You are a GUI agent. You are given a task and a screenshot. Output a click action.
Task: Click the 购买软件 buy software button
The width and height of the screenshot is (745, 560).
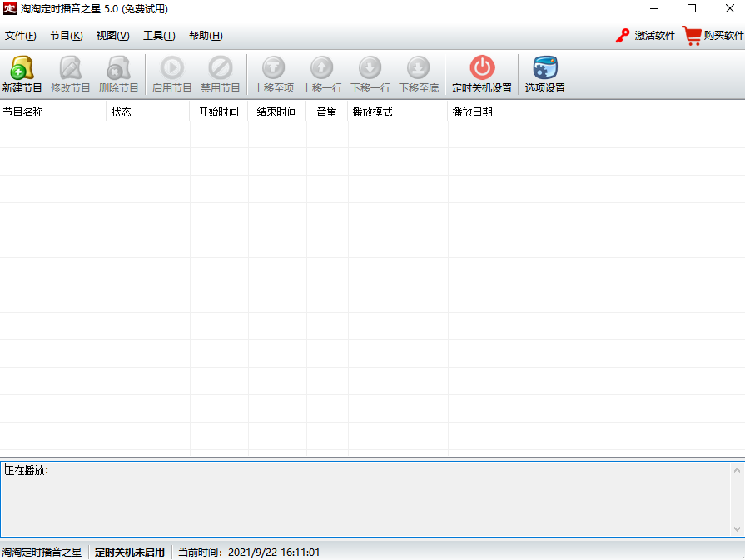coord(713,36)
